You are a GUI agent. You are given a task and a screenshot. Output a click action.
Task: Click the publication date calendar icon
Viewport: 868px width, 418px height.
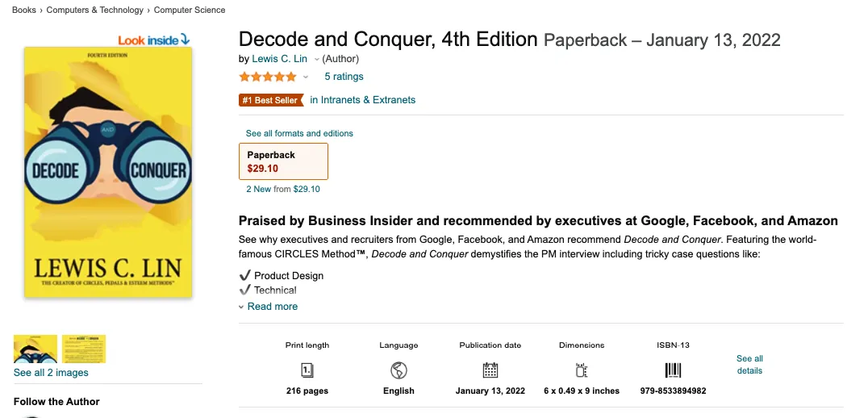[x=490, y=370]
